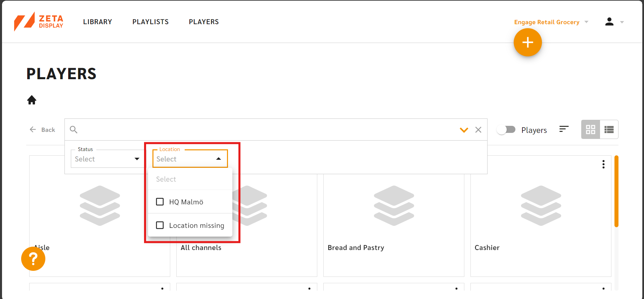Expand the arrow beside the user icon

(622, 22)
